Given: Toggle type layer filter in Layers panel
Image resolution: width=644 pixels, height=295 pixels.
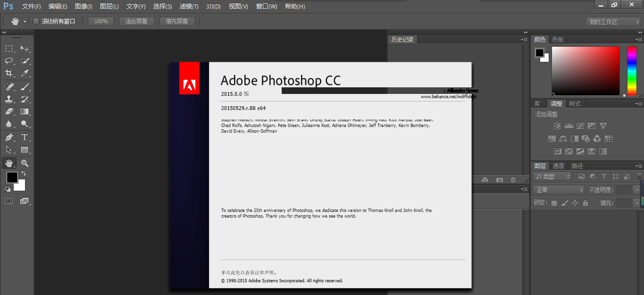Looking at the screenshot, I should tap(604, 177).
